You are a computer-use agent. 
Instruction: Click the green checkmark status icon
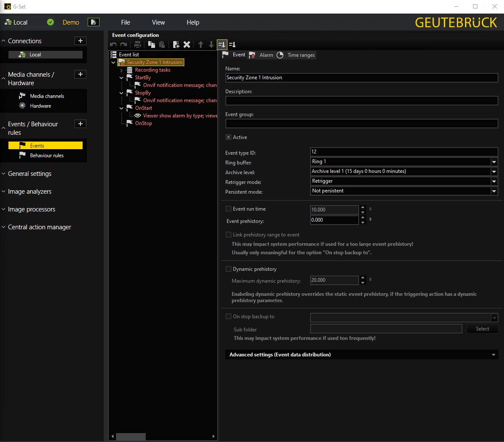(x=50, y=22)
